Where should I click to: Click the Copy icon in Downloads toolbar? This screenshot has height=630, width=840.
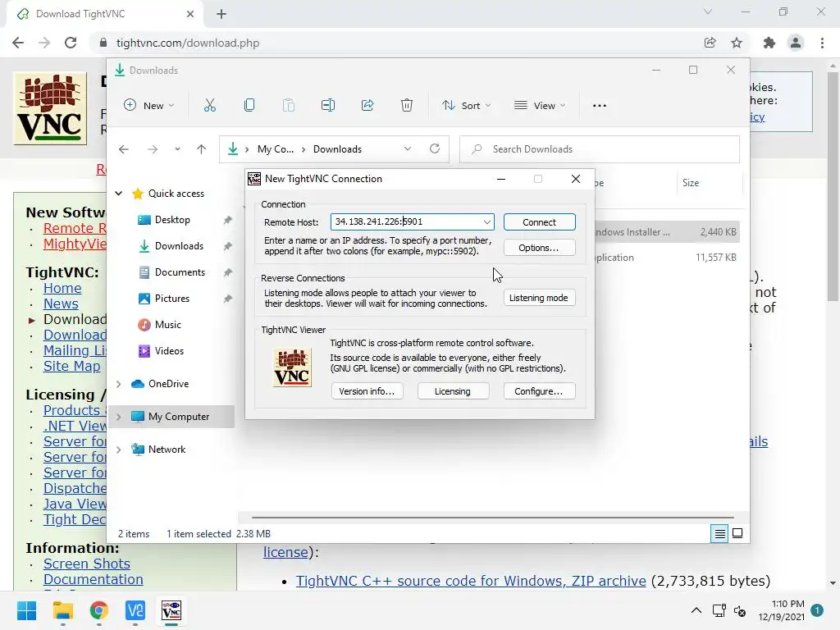(x=249, y=106)
